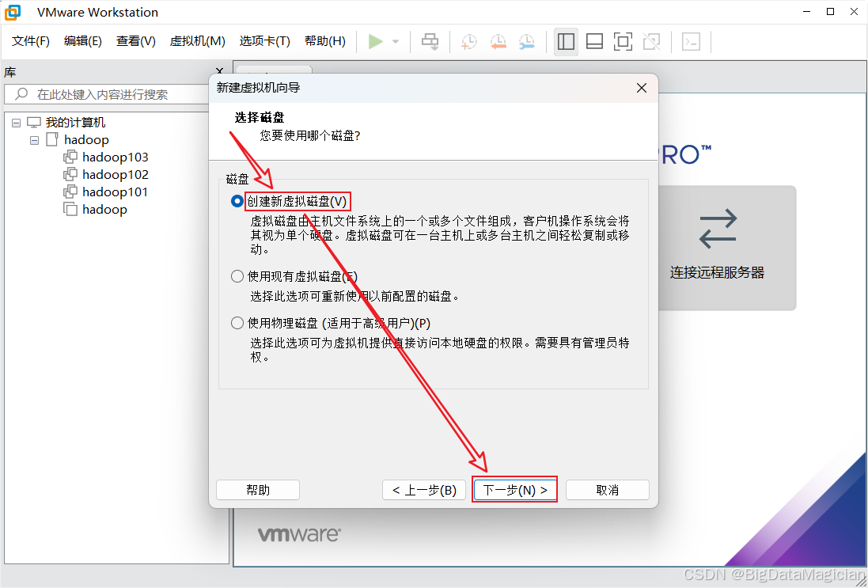Click the Unity mode toolbar icon
Screen dimensions: 868x588
[651, 41]
